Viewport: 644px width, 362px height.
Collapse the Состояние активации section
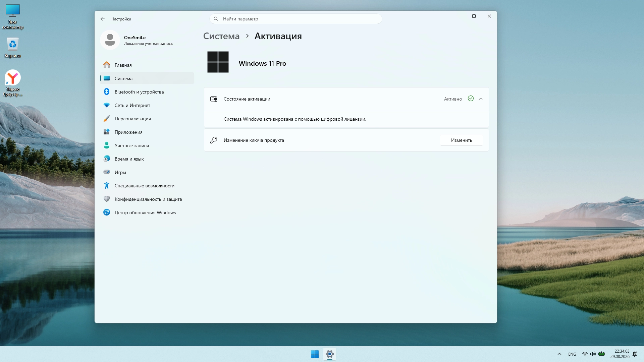click(x=481, y=99)
